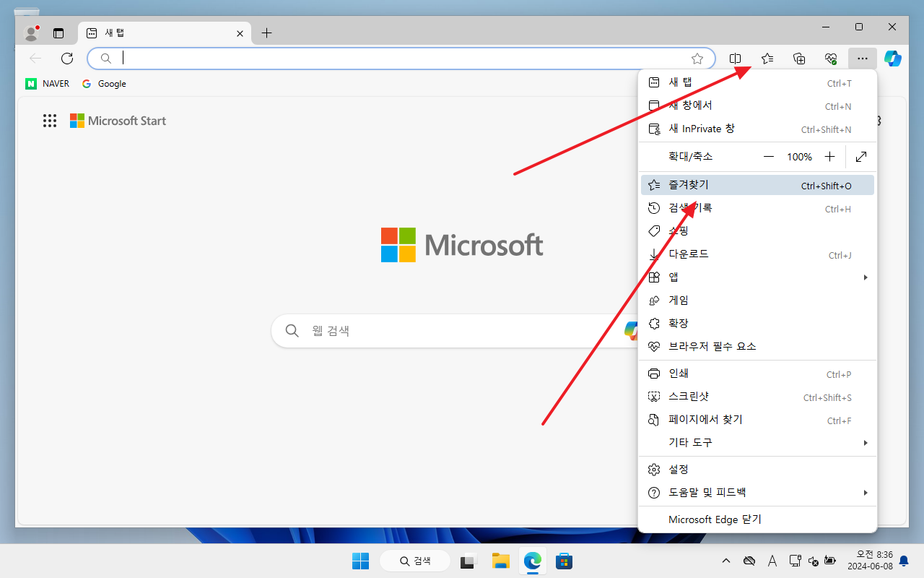The height and width of the screenshot is (578, 924).
Task: Click the taskbar 검색 search box
Action: coord(415,561)
